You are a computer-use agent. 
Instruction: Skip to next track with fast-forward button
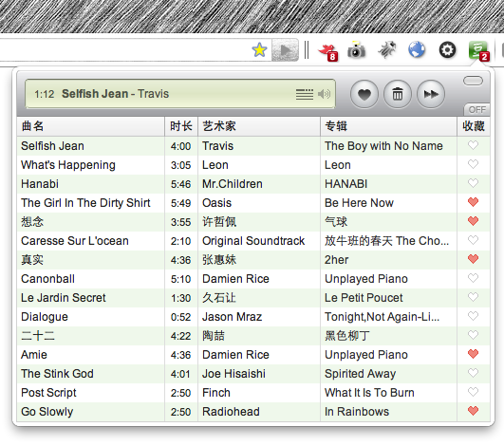pos(431,94)
